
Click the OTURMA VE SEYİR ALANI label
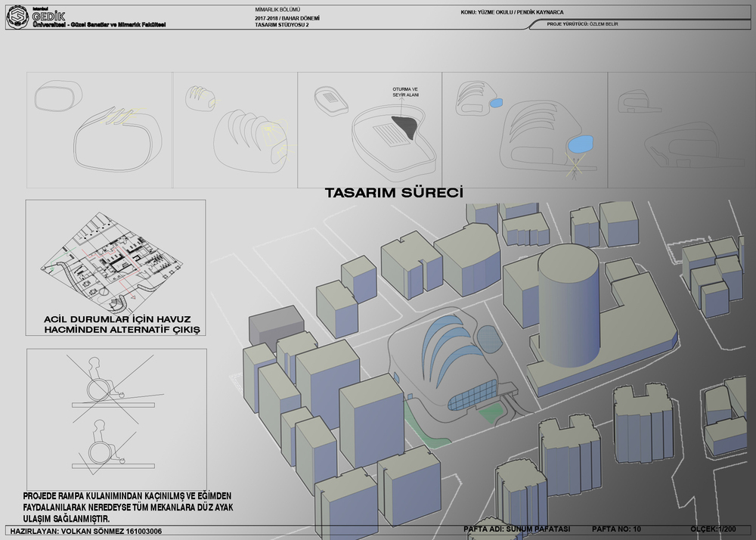point(404,92)
